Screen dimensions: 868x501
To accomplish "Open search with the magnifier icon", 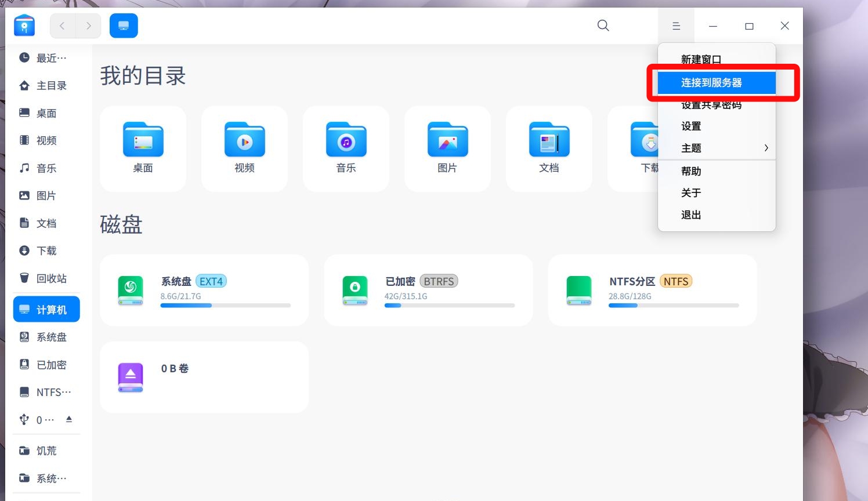I will pos(603,26).
